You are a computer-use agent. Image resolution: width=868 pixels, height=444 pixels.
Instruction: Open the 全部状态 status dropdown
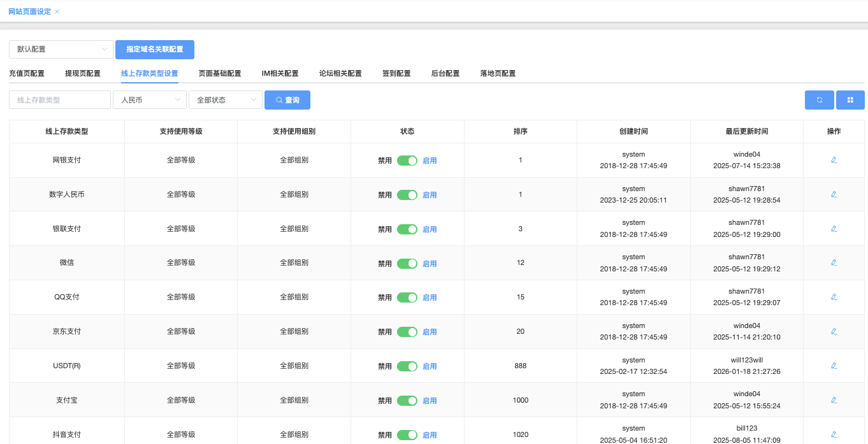coord(226,100)
